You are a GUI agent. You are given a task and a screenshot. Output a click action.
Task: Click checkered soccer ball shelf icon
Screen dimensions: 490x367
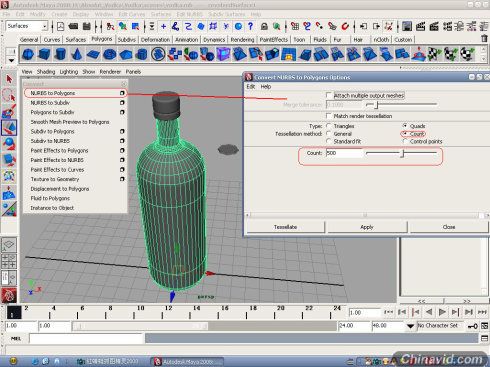point(467,54)
